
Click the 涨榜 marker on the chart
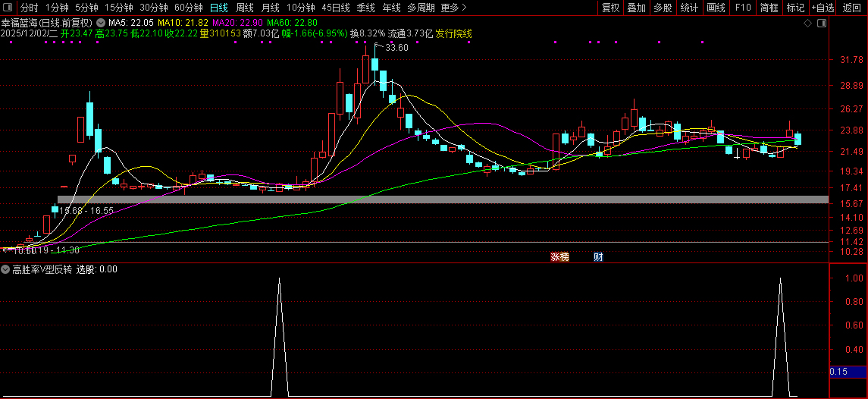pos(559,257)
